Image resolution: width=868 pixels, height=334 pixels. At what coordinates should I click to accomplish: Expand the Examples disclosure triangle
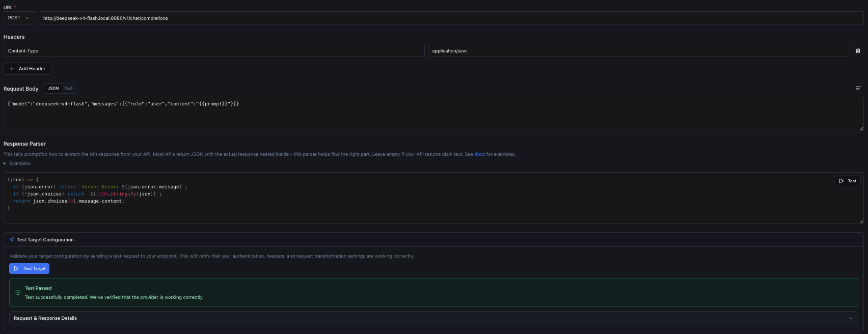5,163
